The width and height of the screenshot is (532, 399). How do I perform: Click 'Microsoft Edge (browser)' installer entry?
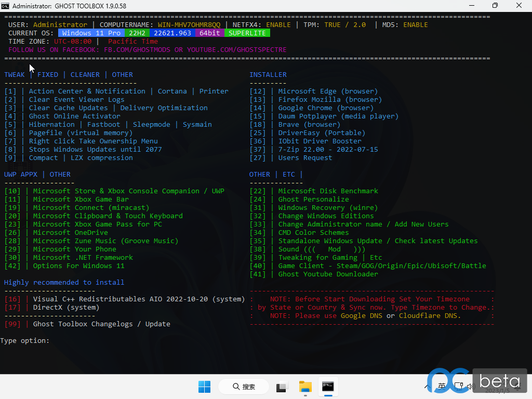point(328,91)
